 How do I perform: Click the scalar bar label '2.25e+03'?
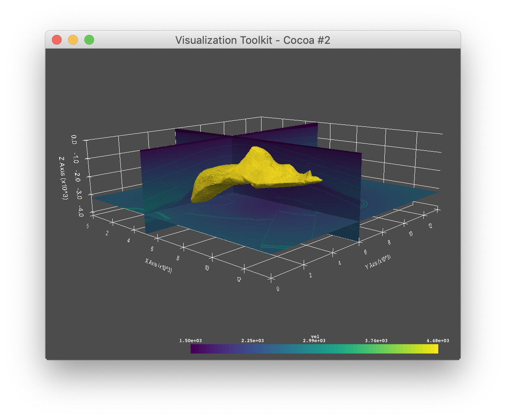253,341
